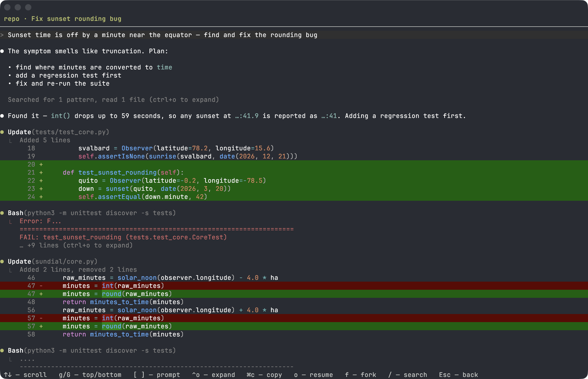
Task: Click the f fork shortcut hint
Action: pyautogui.click(x=361, y=375)
